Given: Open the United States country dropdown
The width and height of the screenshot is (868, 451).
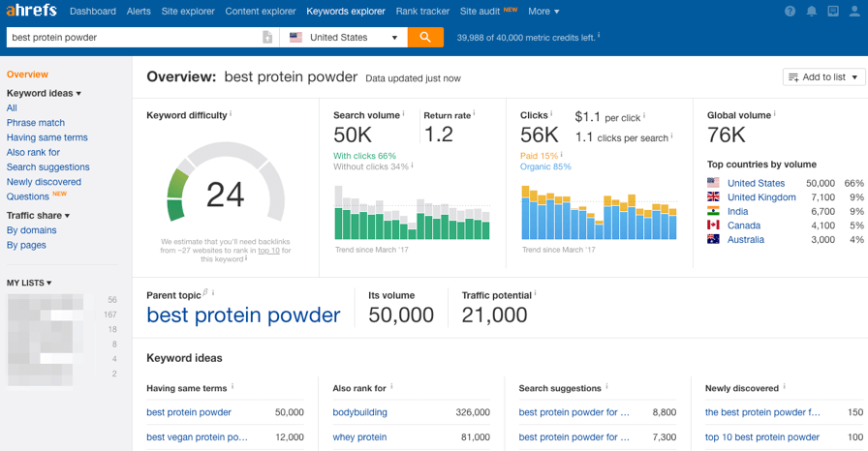Looking at the screenshot, I should (x=344, y=37).
